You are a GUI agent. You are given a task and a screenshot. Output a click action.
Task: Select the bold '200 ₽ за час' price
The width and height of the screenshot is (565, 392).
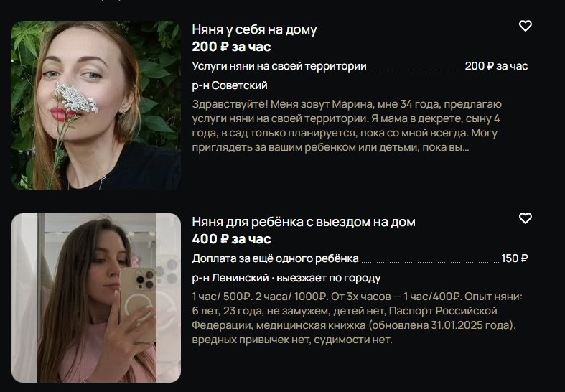[231, 47]
